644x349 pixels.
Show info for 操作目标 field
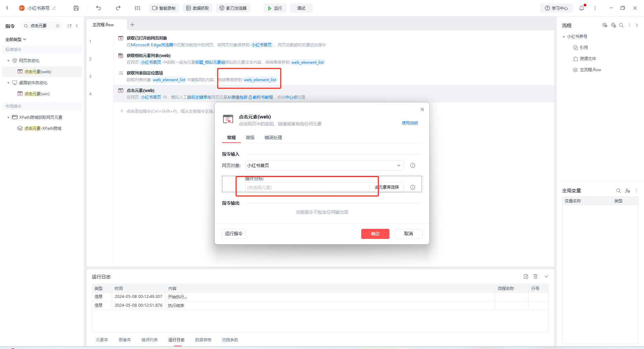(413, 187)
